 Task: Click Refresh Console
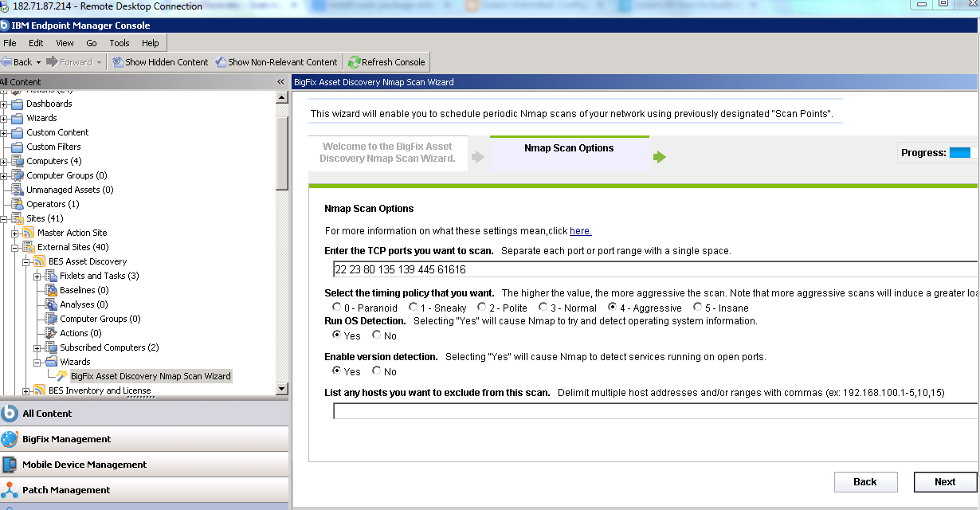click(387, 62)
